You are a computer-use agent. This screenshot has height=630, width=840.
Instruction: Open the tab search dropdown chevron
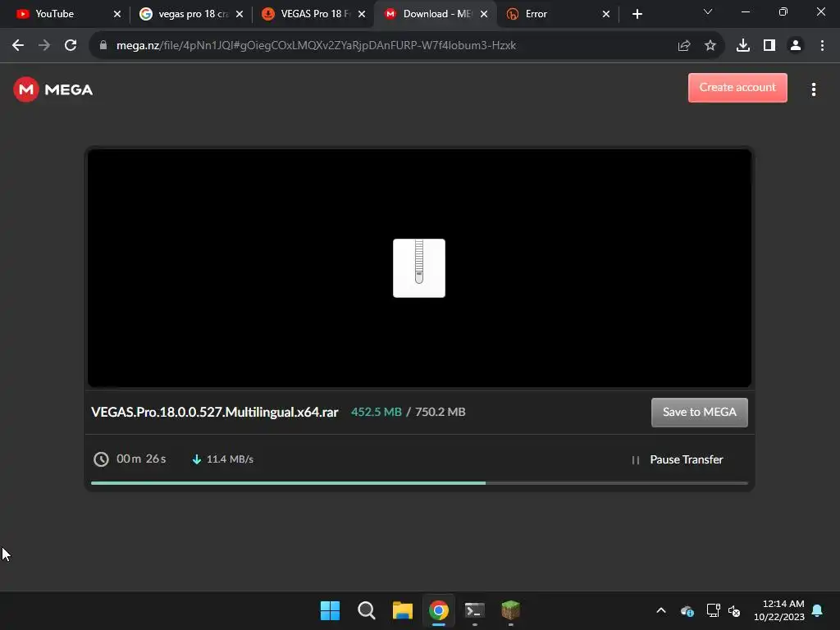tap(708, 11)
